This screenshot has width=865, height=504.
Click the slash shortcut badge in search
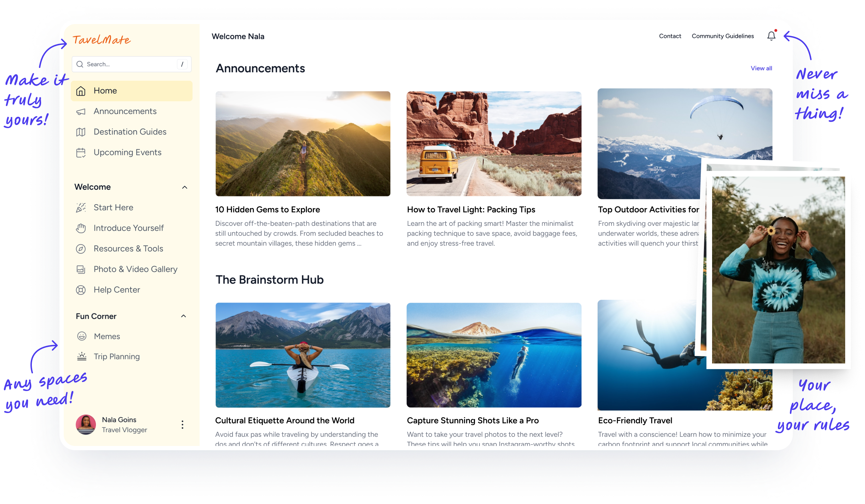(182, 64)
